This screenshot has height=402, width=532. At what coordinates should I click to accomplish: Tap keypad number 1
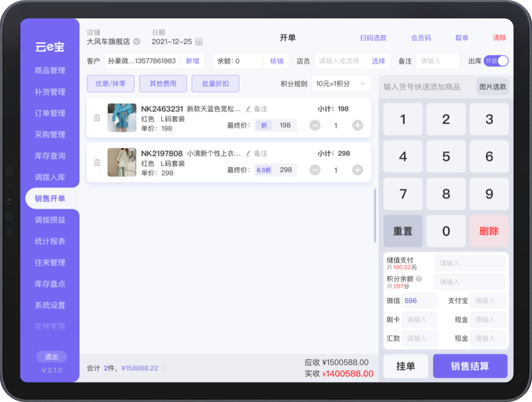tap(403, 119)
